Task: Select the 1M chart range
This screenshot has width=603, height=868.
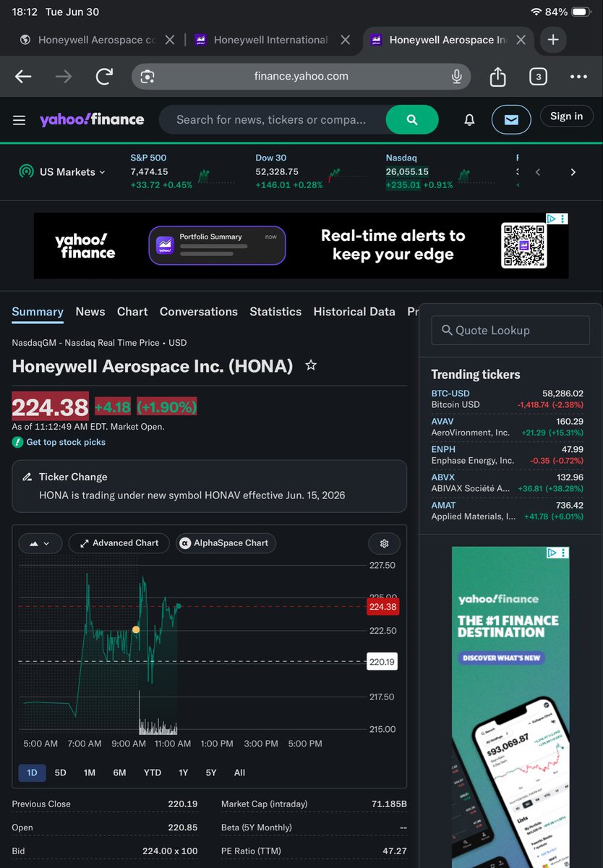Action: (90, 773)
